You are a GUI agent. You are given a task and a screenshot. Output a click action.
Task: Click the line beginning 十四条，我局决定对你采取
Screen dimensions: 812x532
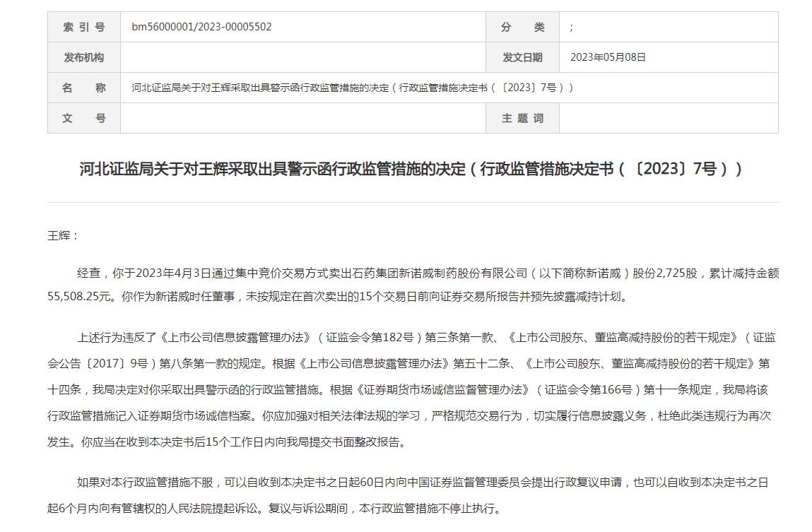pyautogui.click(x=408, y=390)
